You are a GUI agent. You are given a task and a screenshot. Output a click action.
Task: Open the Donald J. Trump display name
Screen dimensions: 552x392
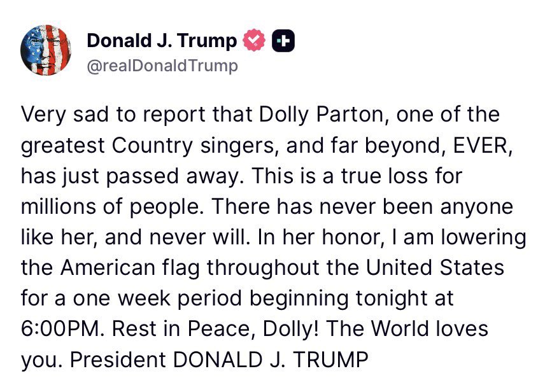(162, 41)
